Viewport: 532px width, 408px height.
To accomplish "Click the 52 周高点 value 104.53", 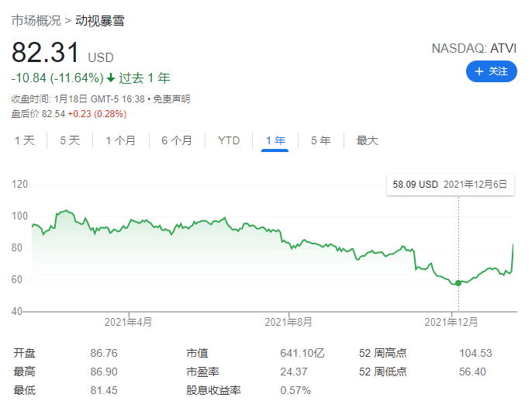I will 475,353.
